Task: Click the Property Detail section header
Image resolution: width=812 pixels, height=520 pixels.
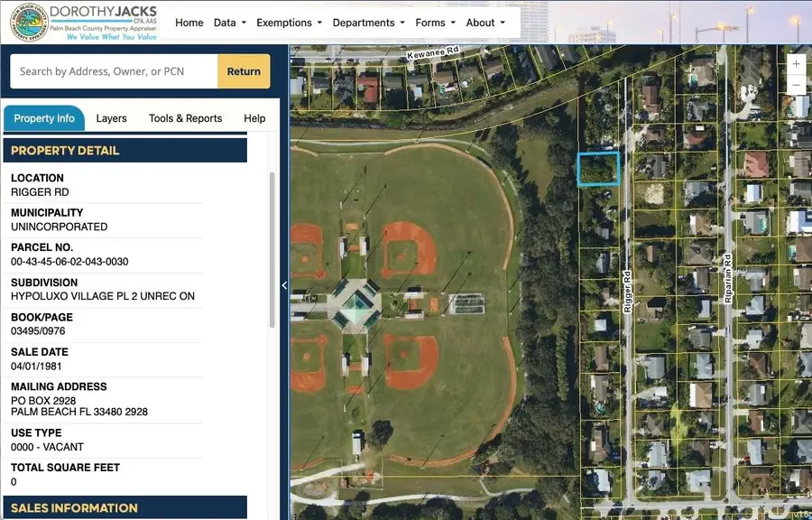Action: (125, 151)
